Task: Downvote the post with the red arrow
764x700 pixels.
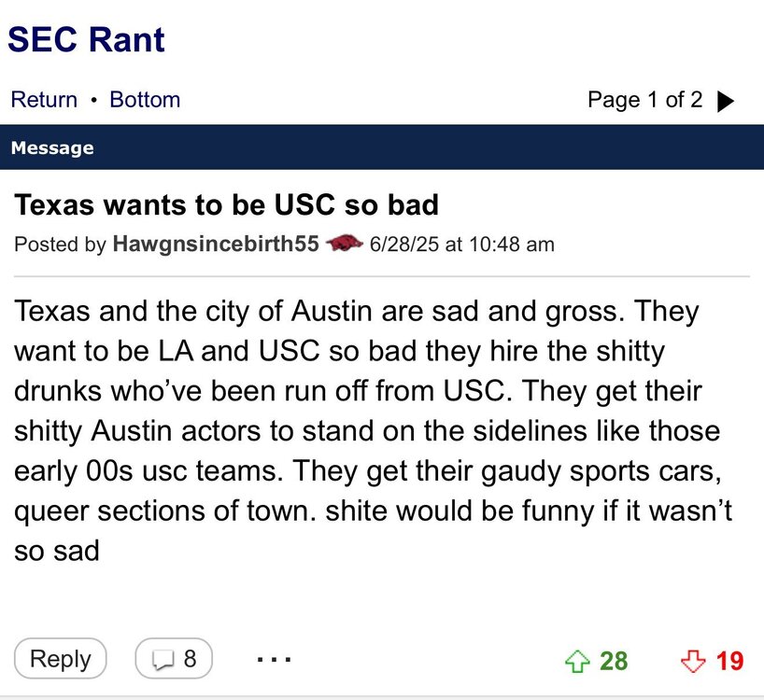Action: point(692,661)
